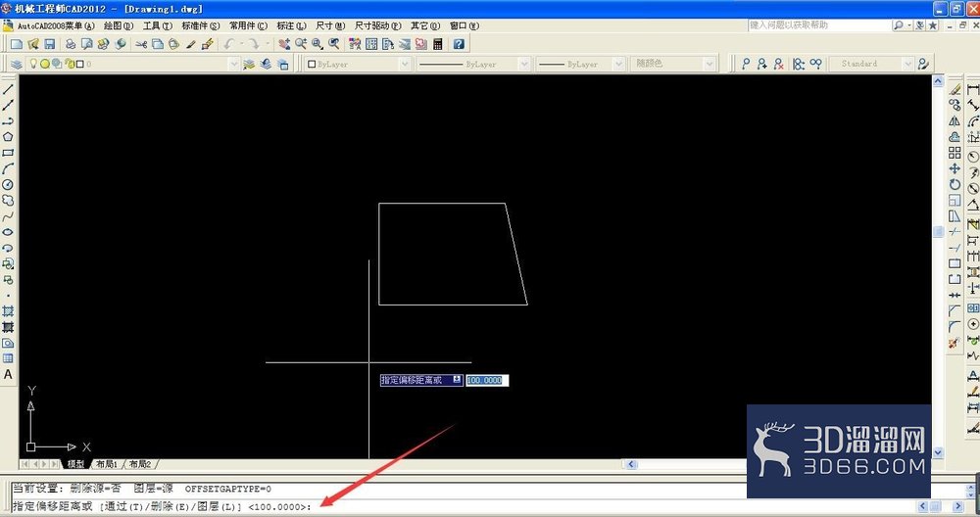Select the Line tool
Screen dimensions: 980x517
(8, 89)
